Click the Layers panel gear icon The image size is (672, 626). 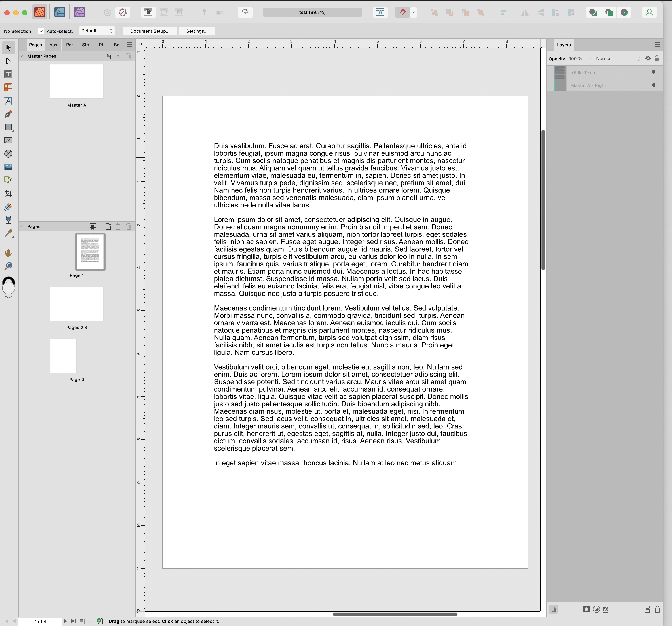[x=648, y=58]
